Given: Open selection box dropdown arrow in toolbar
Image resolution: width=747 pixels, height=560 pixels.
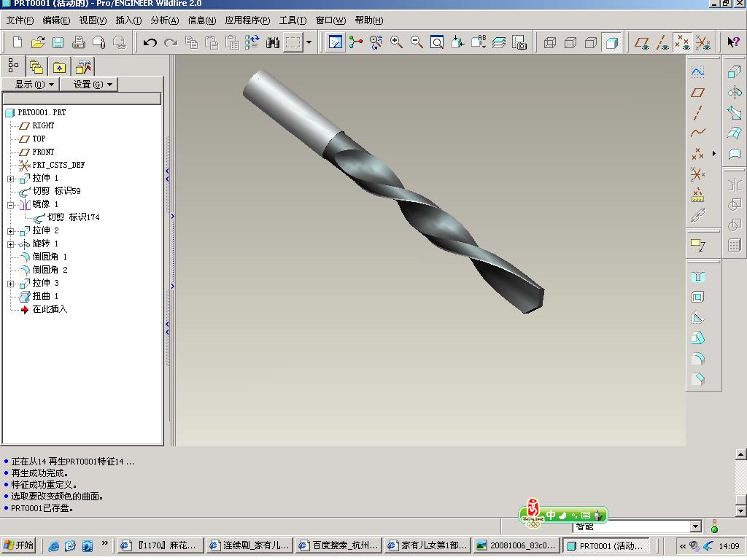Looking at the screenshot, I should point(309,43).
